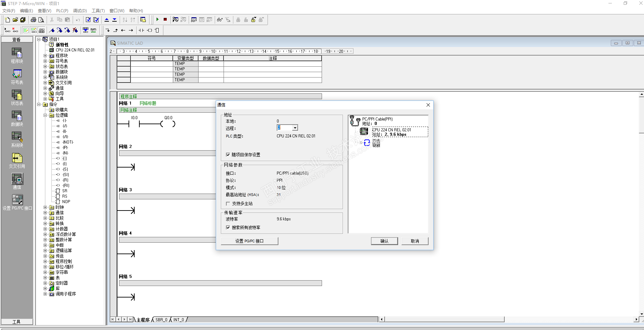This screenshot has height=330, width=644.
Task: Put the PLC in RUN mode
Action: point(157,20)
